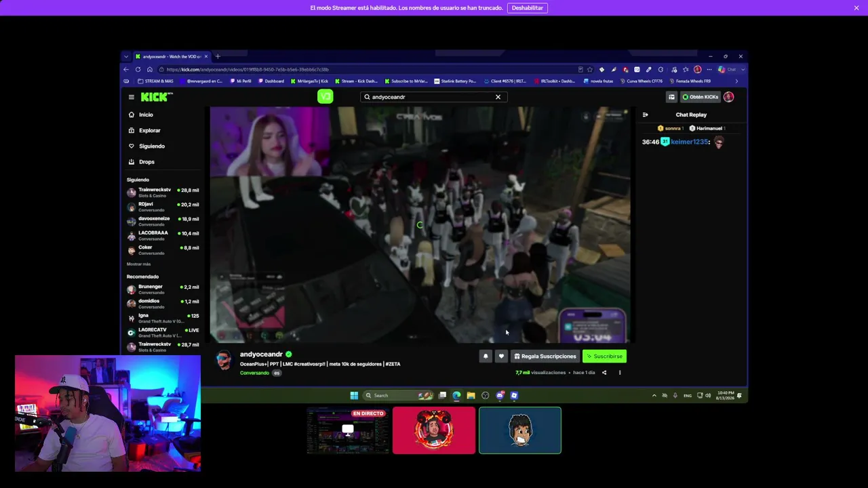
Task: Click the green Kick mascot icon button
Action: 325,97
